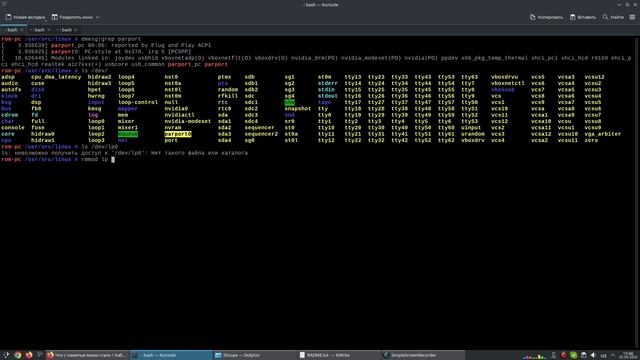Close the second bash tab
This screenshot has height=360, width=640.
pyautogui.click(x=49, y=30)
